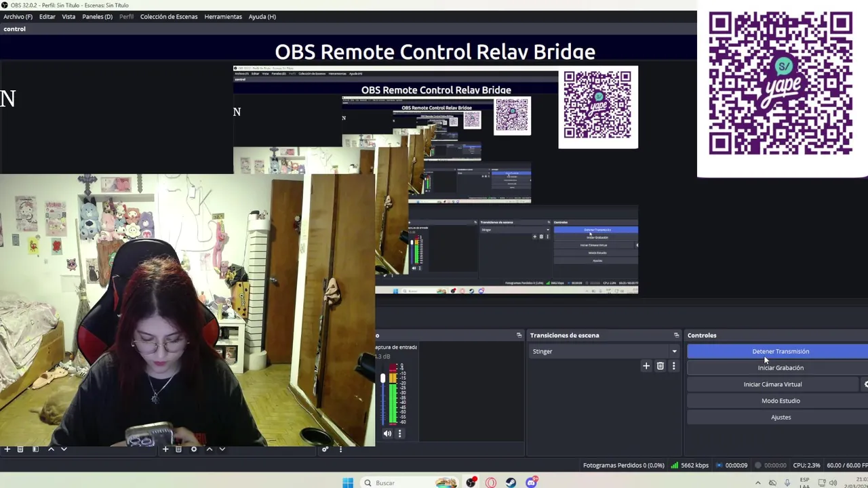
Task: Open transition properties three-dot menu
Action: (x=673, y=366)
